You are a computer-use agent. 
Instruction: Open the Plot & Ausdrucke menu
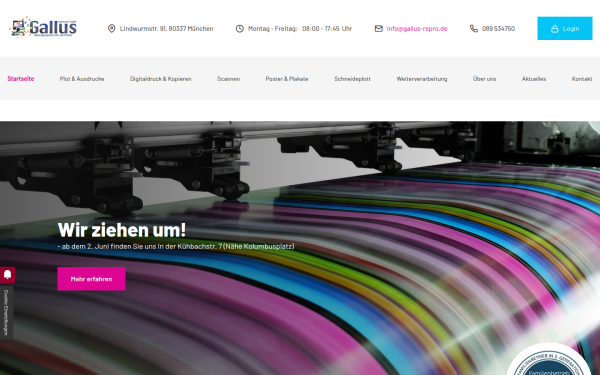(x=82, y=79)
